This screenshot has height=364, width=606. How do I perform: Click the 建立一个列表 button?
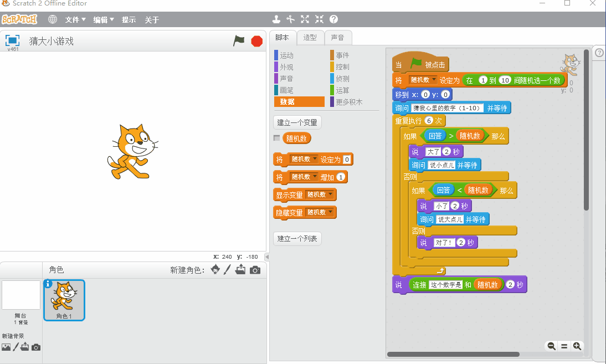(x=297, y=238)
